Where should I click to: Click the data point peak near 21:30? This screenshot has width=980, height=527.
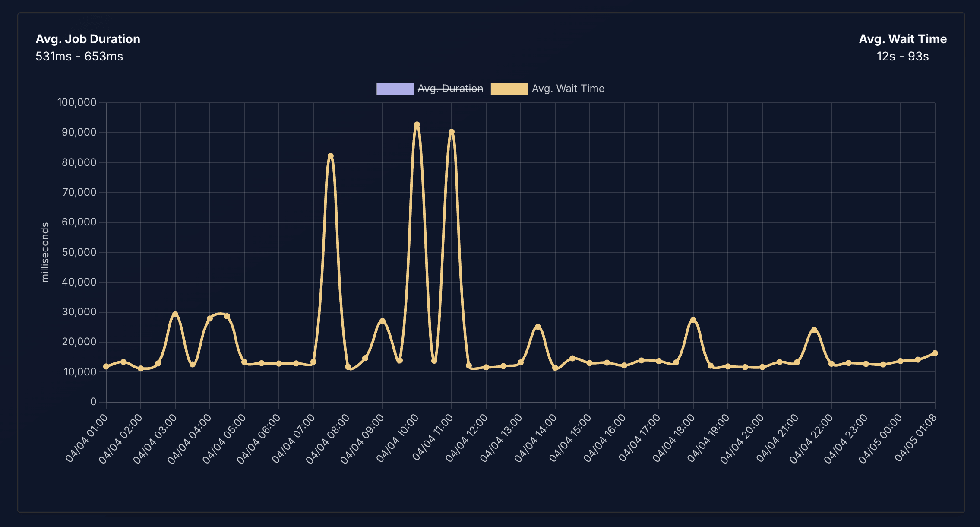[x=814, y=330]
